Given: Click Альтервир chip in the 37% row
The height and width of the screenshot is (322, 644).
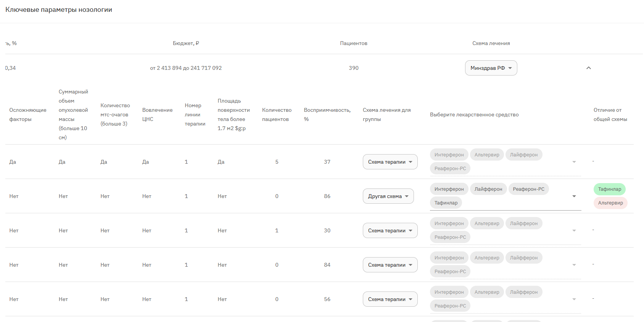Looking at the screenshot, I should pos(487,155).
